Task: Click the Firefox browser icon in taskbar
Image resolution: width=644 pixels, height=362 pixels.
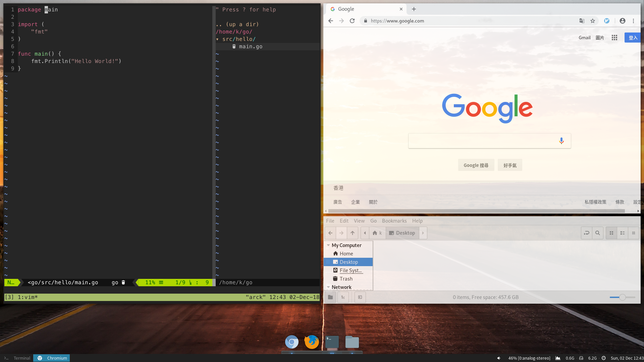Action: [x=312, y=342]
